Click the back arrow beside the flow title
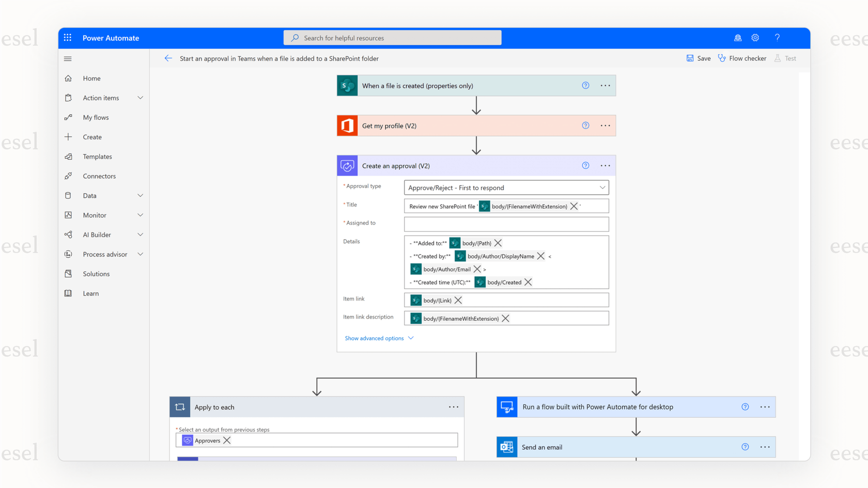The height and width of the screenshot is (488, 868). coord(168,58)
